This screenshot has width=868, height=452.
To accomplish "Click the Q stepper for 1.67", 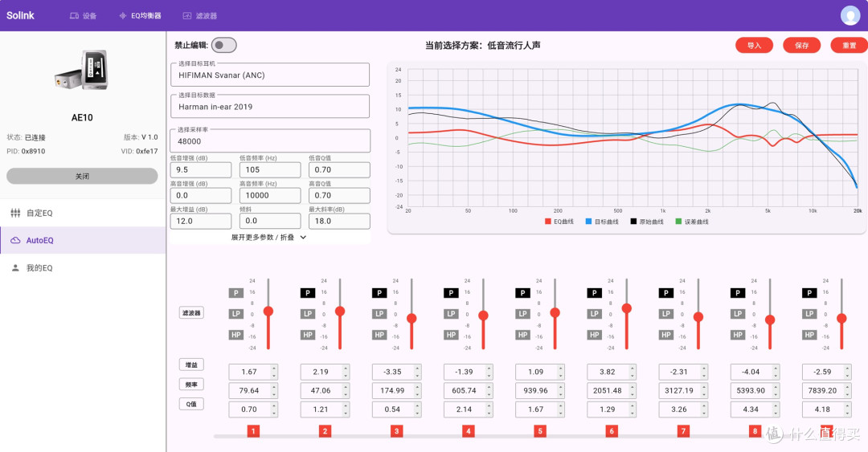I will [x=561, y=409].
